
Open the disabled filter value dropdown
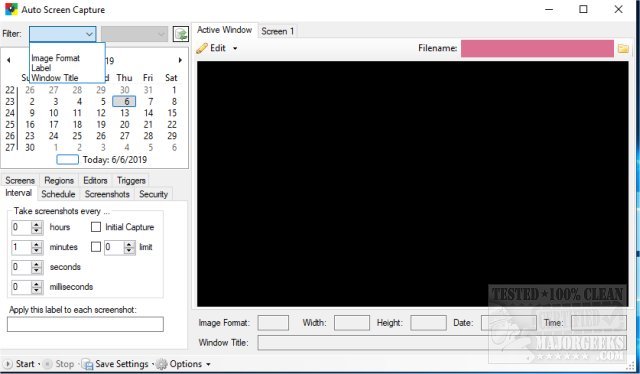134,34
